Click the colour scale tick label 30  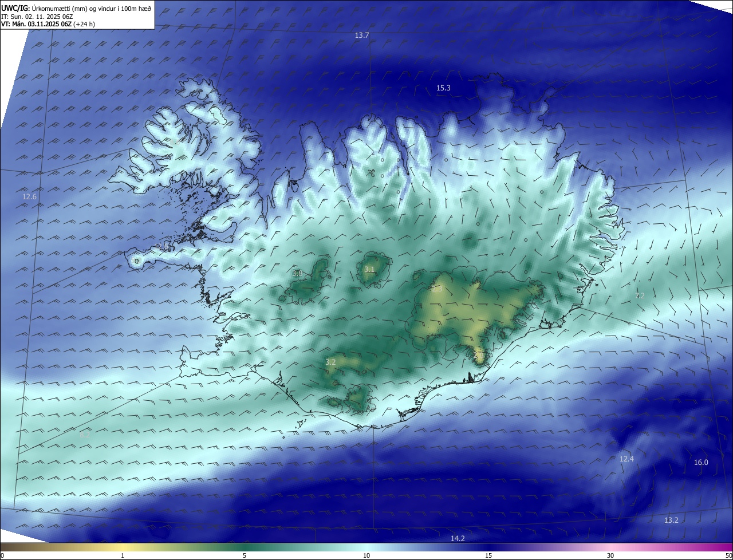point(610,555)
